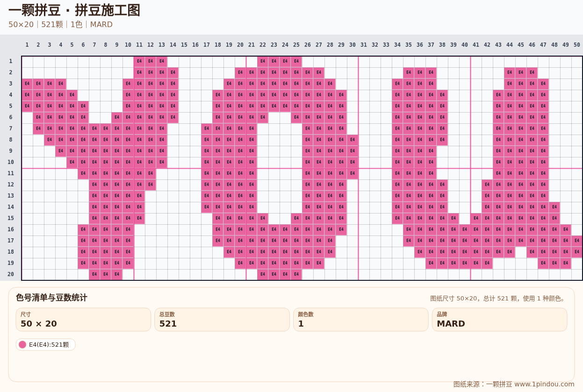Click column header number 20
Viewport: 583px width, 392px height.
click(x=240, y=45)
